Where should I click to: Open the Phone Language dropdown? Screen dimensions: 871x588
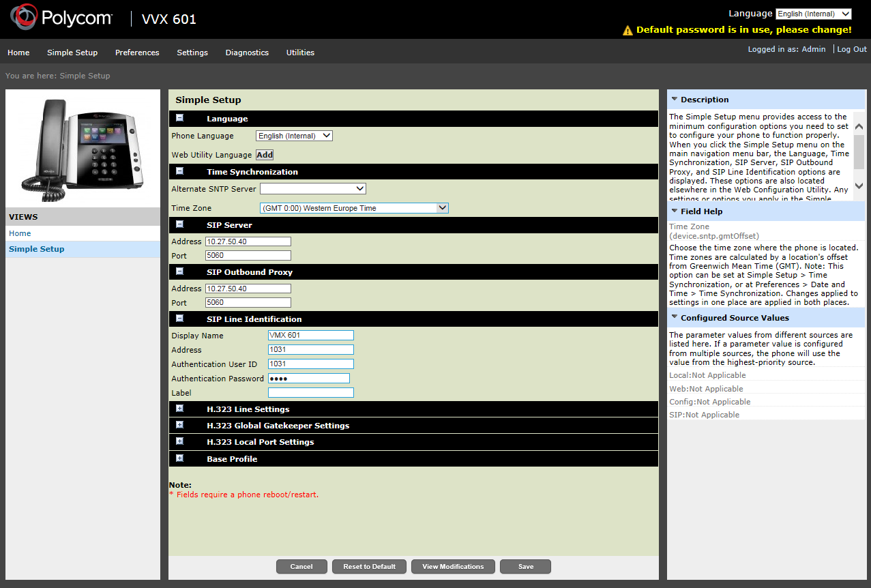point(294,136)
